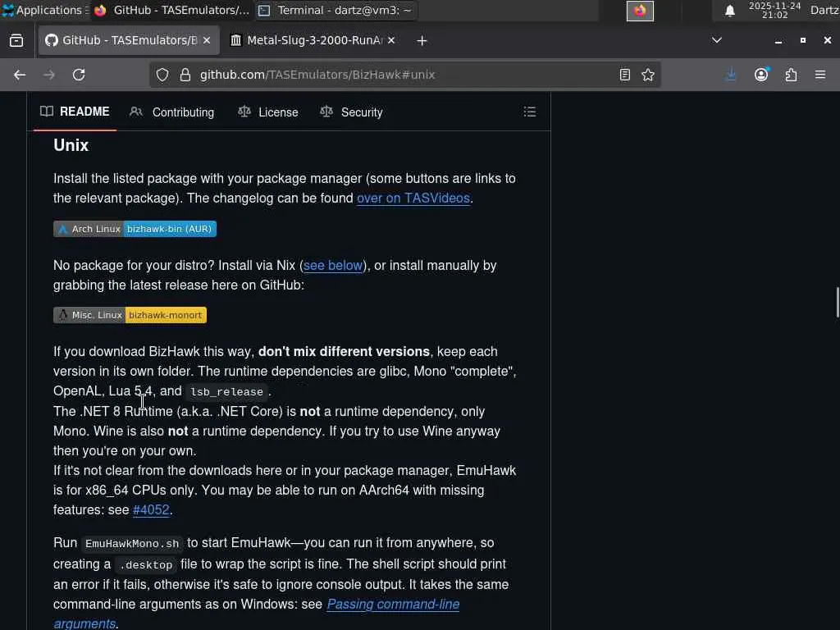
Task: Click the Misc. Linux bizhawk-monort badge
Action: pos(130,315)
